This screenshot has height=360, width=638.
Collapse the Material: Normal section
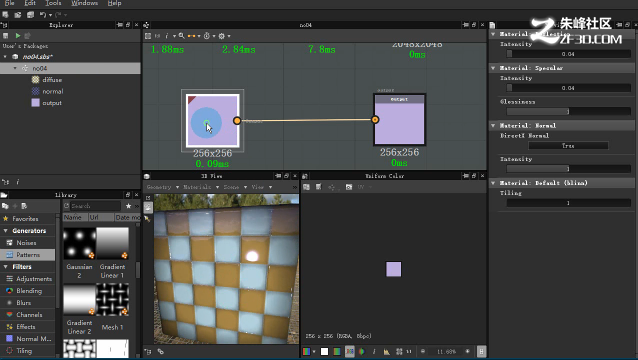493,125
